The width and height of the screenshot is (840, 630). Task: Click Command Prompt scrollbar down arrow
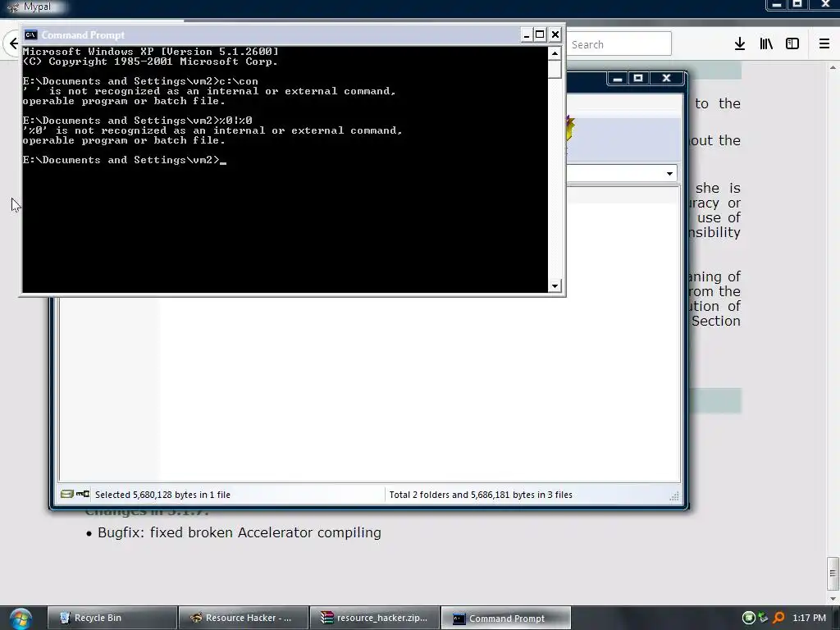555,286
